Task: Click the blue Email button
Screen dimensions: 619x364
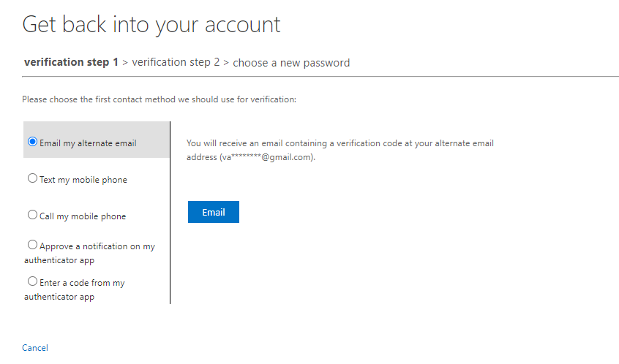Action: 214,212
